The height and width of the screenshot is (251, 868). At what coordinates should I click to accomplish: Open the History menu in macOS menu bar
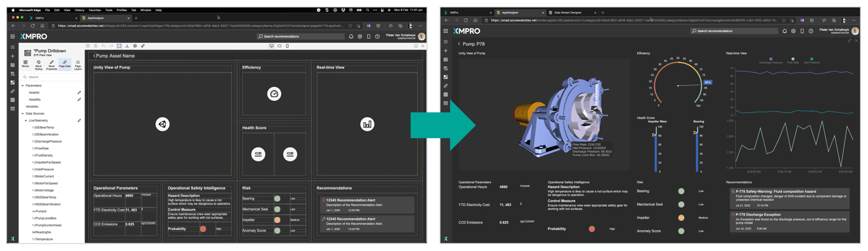pyautogui.click(x=79, y=10)
